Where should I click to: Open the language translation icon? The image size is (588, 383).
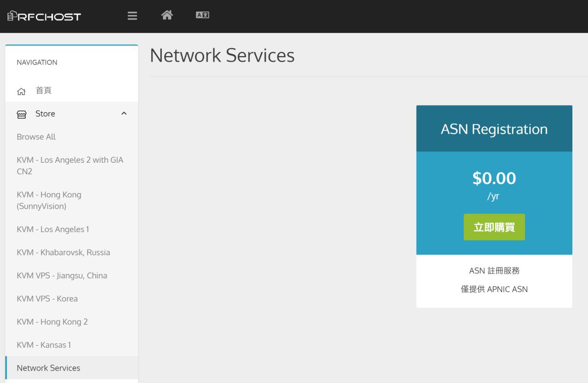203,15
